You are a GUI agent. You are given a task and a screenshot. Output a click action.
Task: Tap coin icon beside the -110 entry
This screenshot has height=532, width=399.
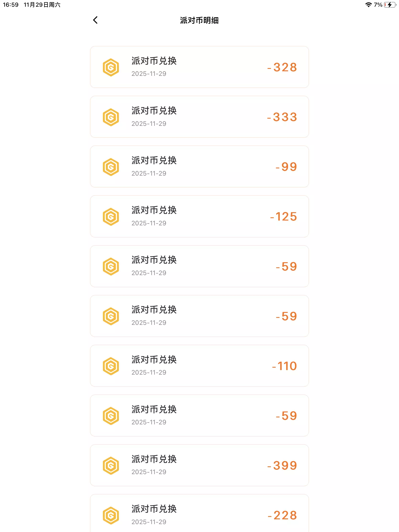point(111,366)
